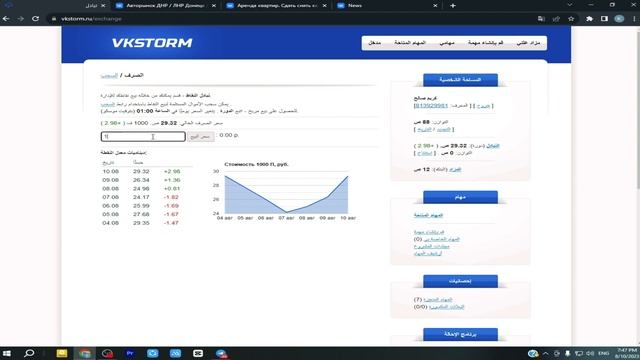
Task: Select the 08.08 row price 24.96
Action: coord(141,189)
